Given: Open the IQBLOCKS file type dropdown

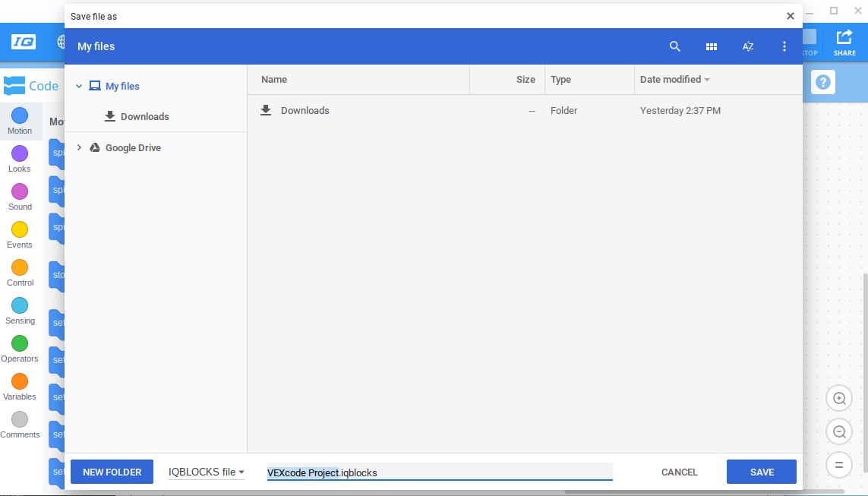Looking at the screenshot, I should pyautogui.click(x=206, y=472).
